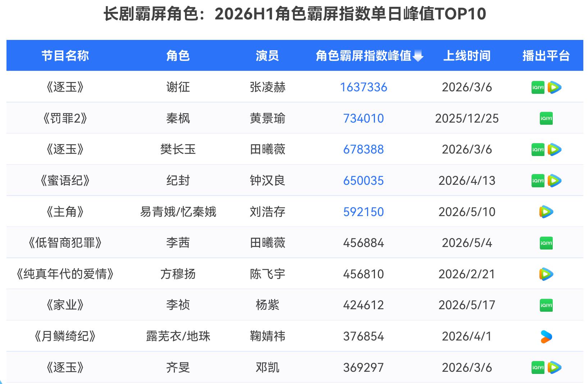Select the 播出平台 column header

coord(546,56)
